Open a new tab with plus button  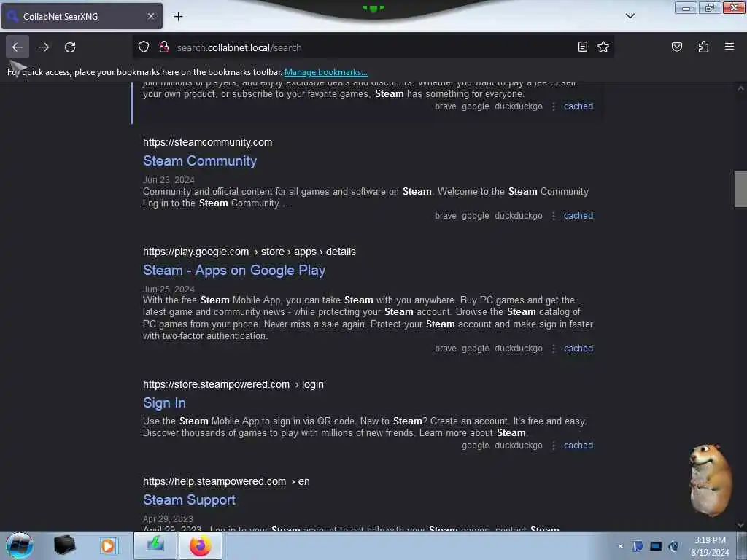point(178,17)
